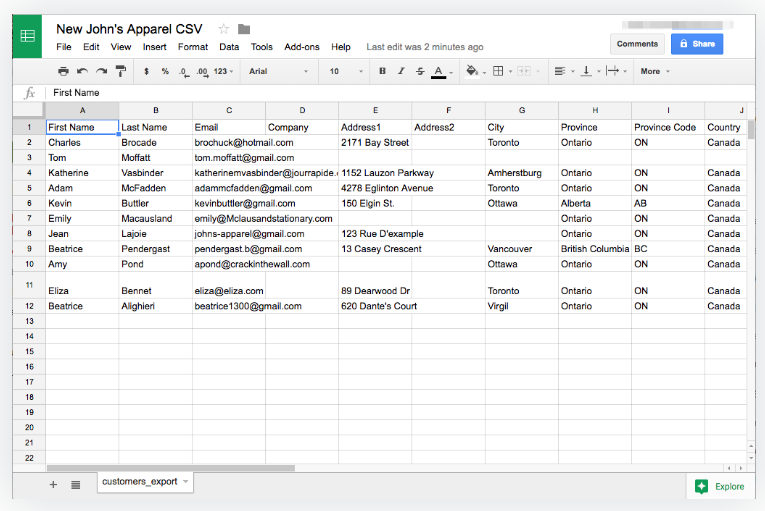
Task: Select column A header
Action: click(x=82, y=110)
